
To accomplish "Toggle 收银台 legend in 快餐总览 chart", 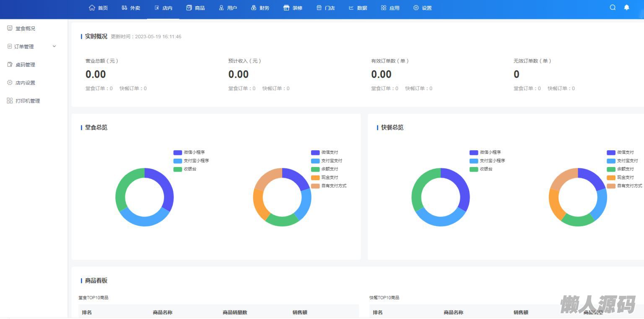I will coord(474,169).
